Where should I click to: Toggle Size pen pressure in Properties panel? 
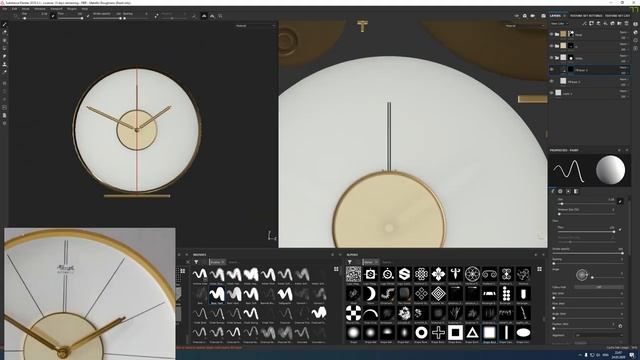click(620, 201)
